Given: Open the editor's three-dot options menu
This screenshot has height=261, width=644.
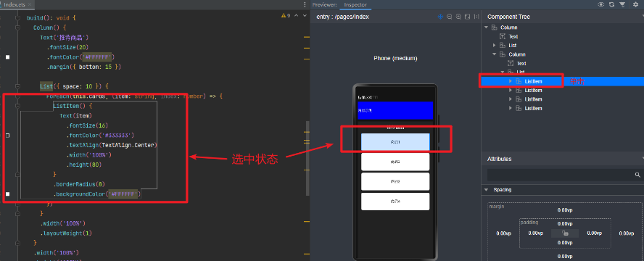Looking at the screenshot, I should pos(305,4).
